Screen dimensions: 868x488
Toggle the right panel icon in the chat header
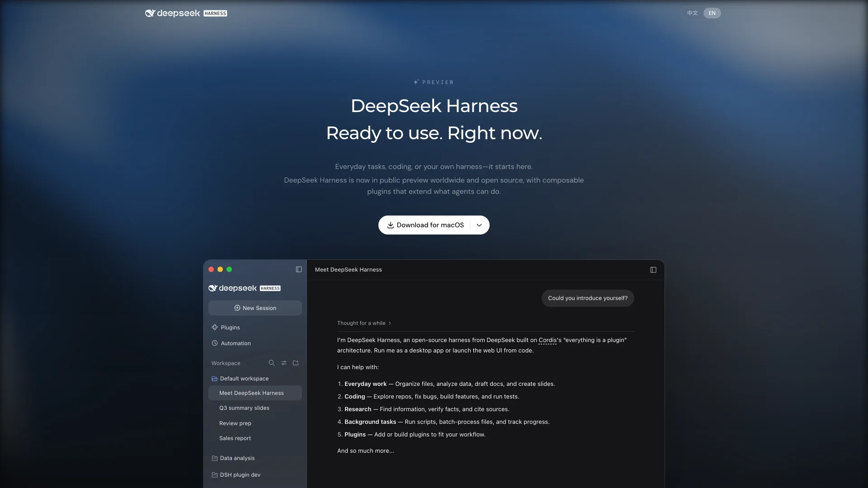[653, 270]
